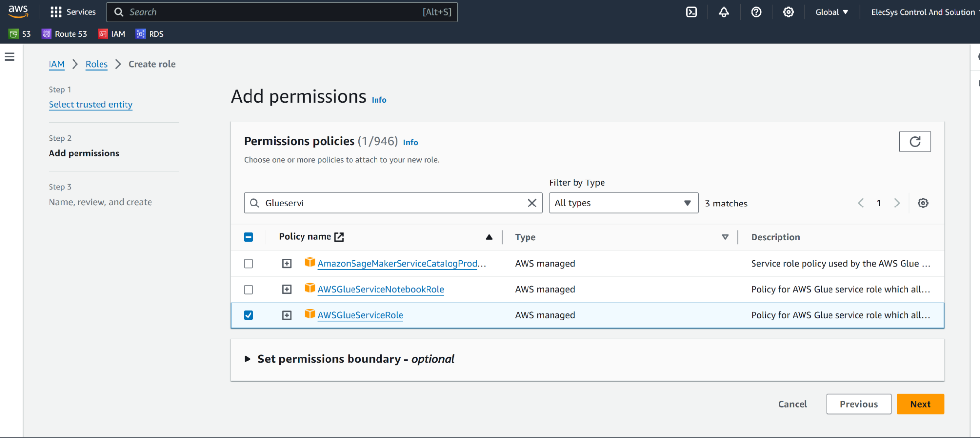Go to previous page of policies
The height and width of the screenshot is (438, 980).
pyautogui.click(x=861, y=203)
